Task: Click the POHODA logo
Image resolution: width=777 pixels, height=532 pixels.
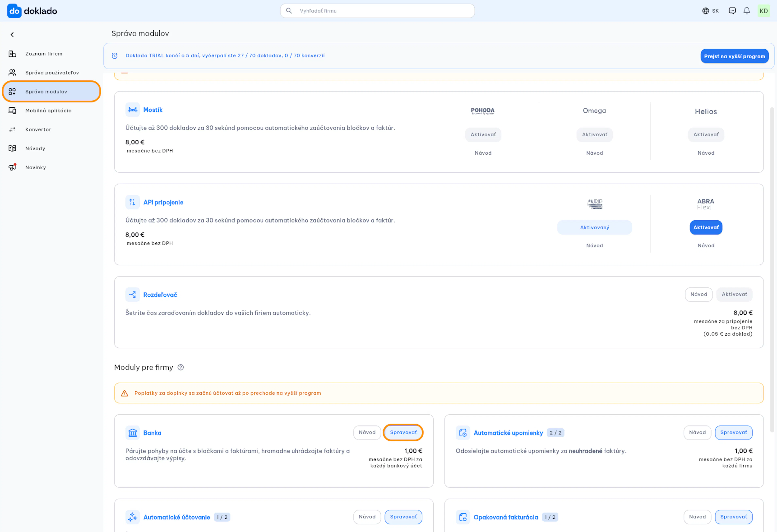Action: coord(482,111)
